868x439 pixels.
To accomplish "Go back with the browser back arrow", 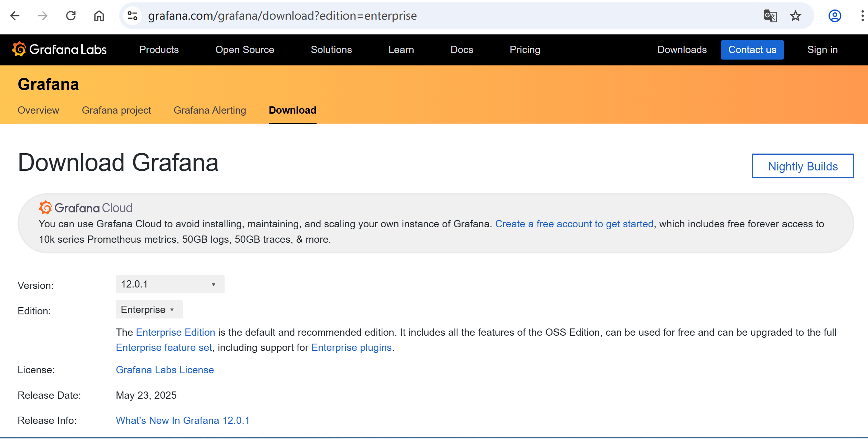I will tap(15, 16).
